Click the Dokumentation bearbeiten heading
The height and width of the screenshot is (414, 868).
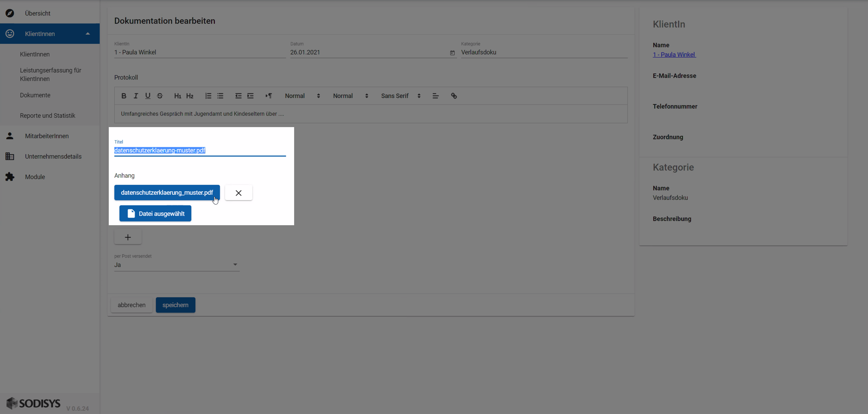pos(164,21)
